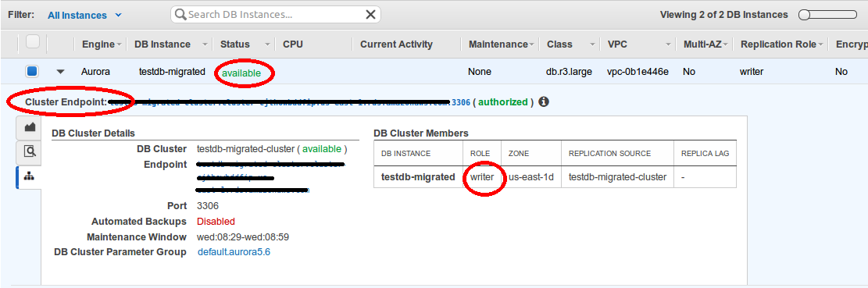The height and width of the screenshot is (288, 868).
Task: Click the CPU column header
Action: (x=293, y=44)
